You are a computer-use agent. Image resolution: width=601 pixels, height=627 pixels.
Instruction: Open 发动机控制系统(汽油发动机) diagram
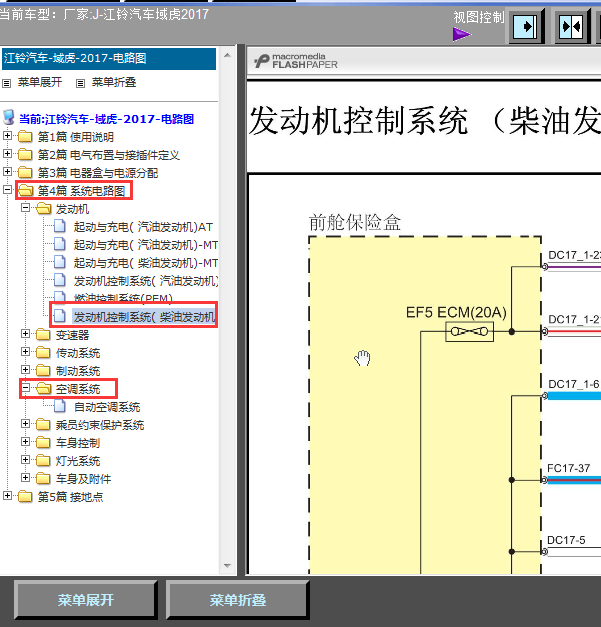click(x=146, y=281)
